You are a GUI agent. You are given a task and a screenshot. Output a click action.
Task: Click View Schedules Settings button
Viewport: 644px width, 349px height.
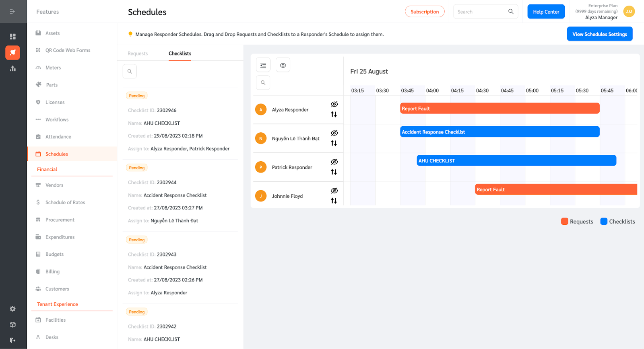pyautogui.click(x=600, y=34)
